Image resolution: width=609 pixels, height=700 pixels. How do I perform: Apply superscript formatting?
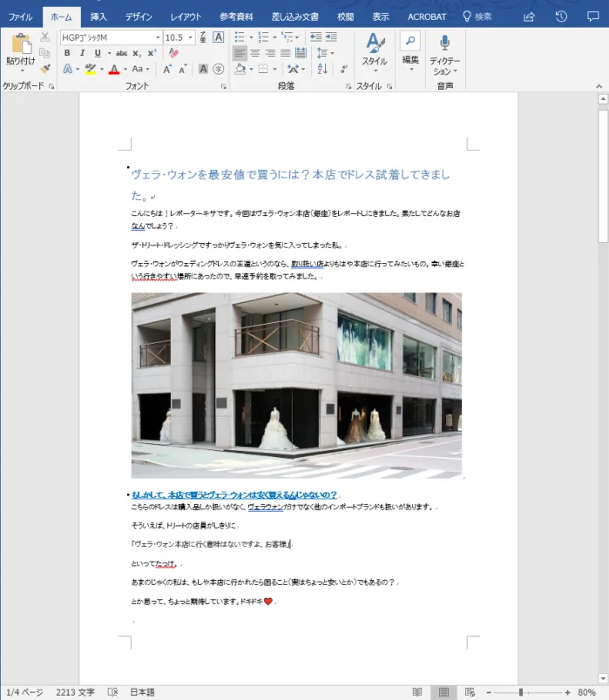(x=152, y=53)
